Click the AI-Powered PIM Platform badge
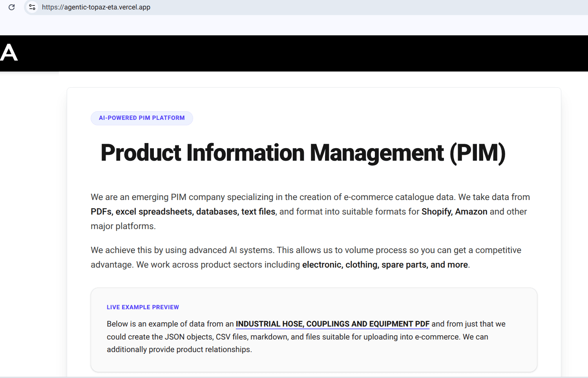This screenshot has height=378, width=588. point(142,118)
